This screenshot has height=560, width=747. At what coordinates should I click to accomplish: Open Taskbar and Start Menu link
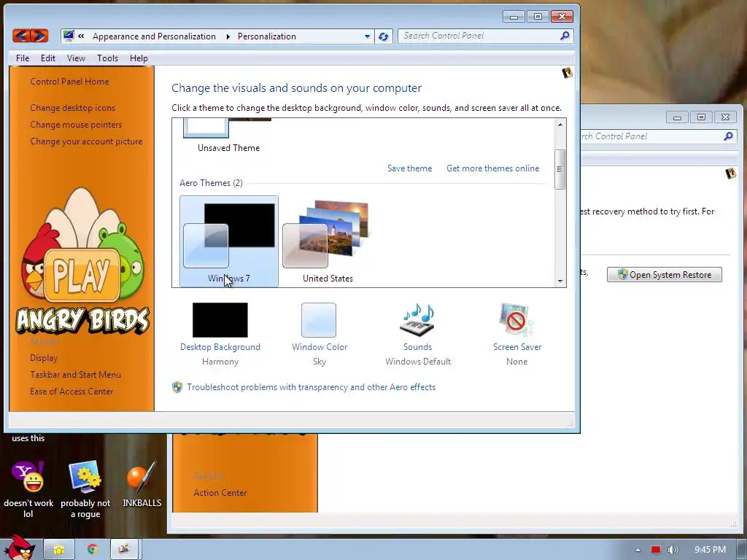point(75,375)
